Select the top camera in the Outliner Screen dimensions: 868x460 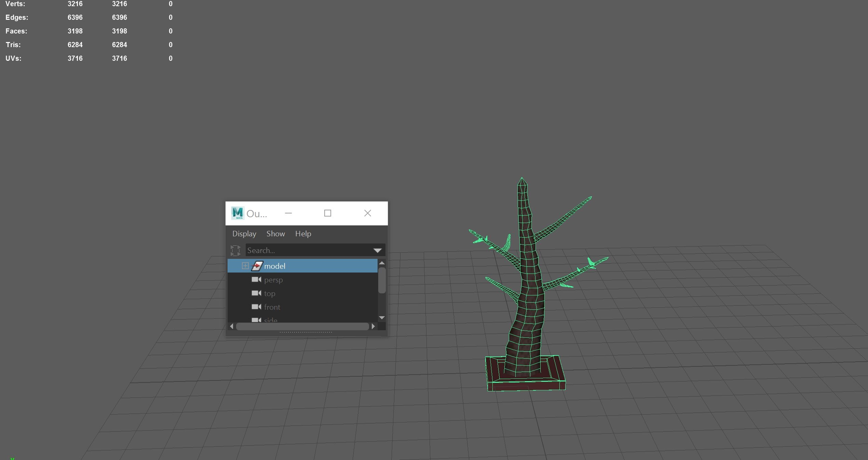point(270,293)
